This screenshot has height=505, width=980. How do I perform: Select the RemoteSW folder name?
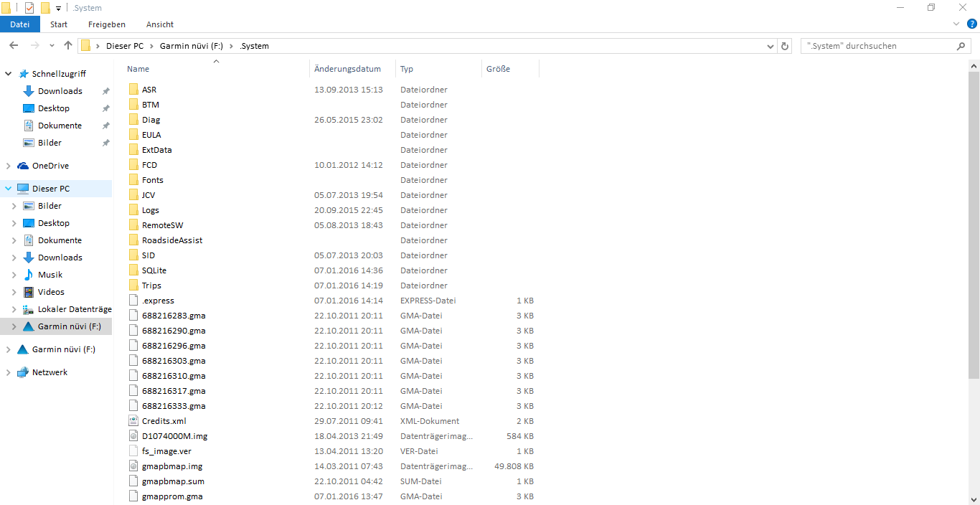tap(163, 225)
